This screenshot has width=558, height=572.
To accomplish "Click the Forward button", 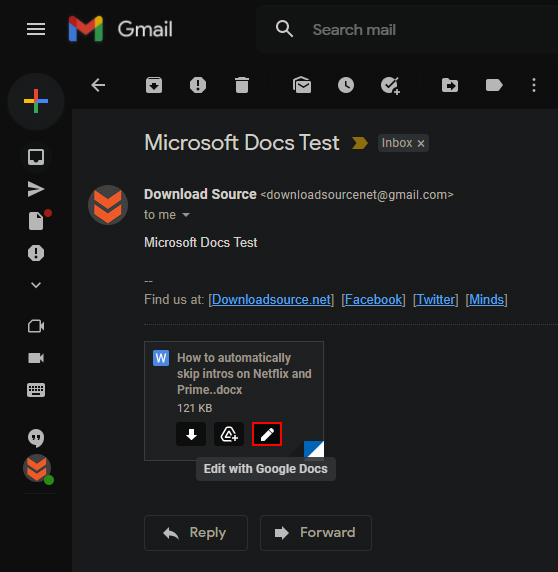I will [x=316, y=533].
